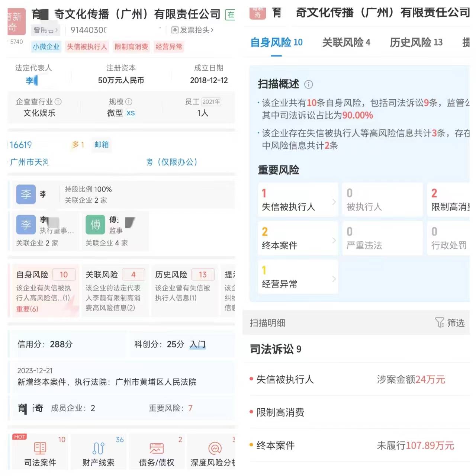Expand the 失信被执行人 risk card
The width and height of the screenshot is (476, 476).
(x=297, y=200)
